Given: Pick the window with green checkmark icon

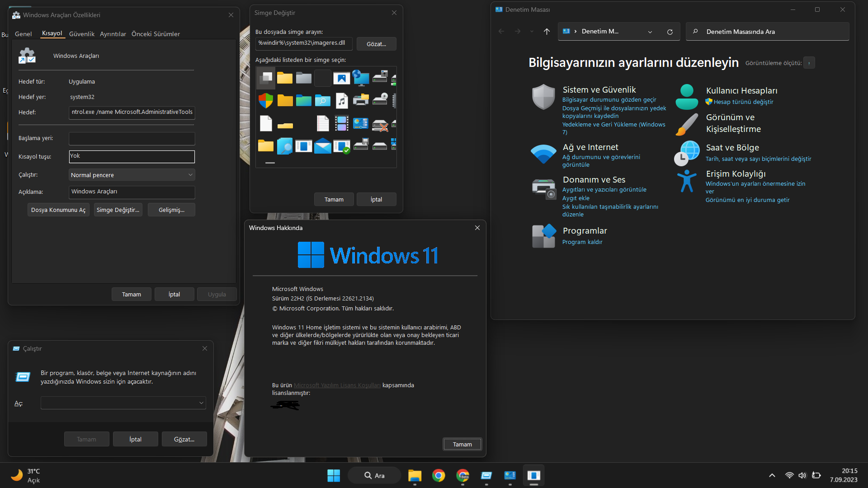Looking at the screenshot, I should 342,146.
